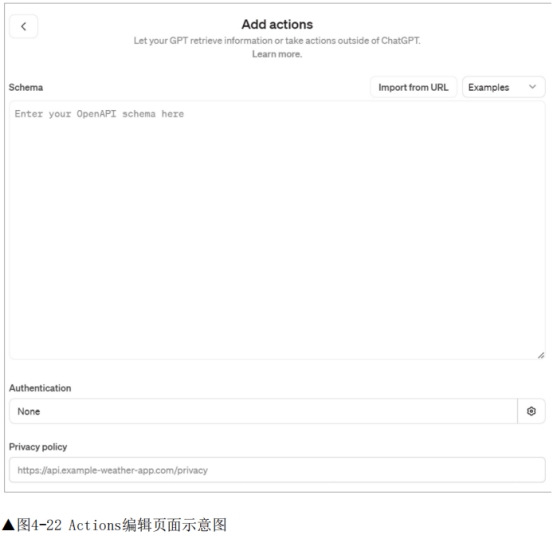The image size is (554, 539).
Task: Click the black triangle figure caption marker
Action: click(8, 525)
